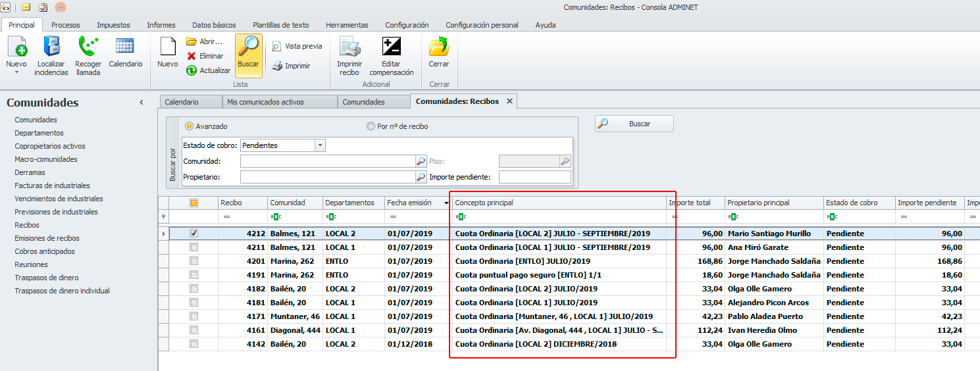Viewport: 980px width, 371px height.
Task: Open Propietario search magnifier icon
Action: click(x=421, y=177)
